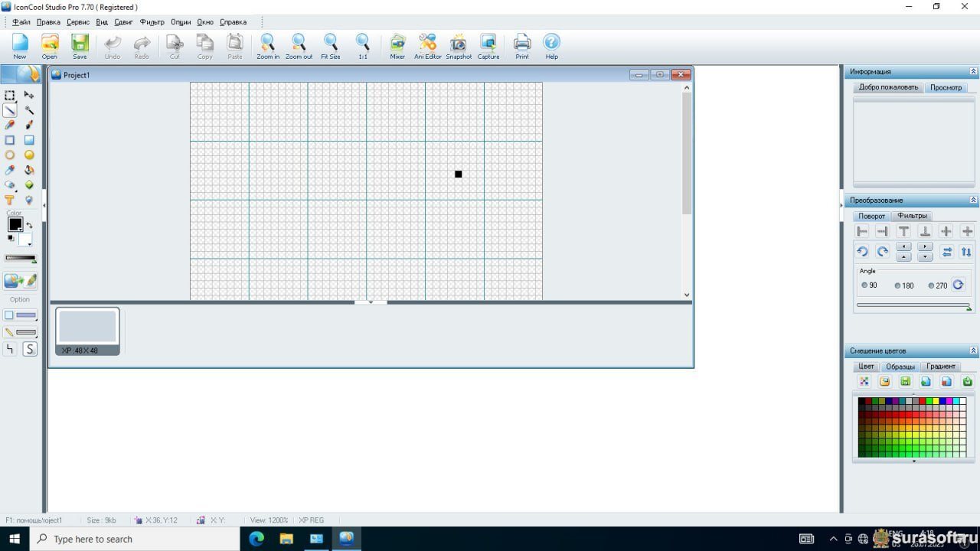This screenshot has height=551, width=980.
Task: Open Help from the toolbar
Action: coord(552,46)
